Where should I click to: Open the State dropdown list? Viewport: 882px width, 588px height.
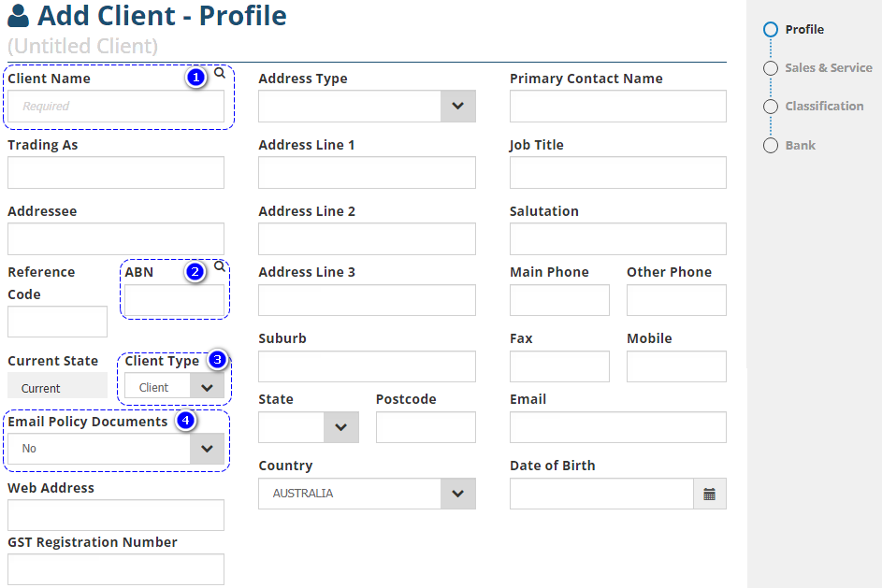point(340,427)
